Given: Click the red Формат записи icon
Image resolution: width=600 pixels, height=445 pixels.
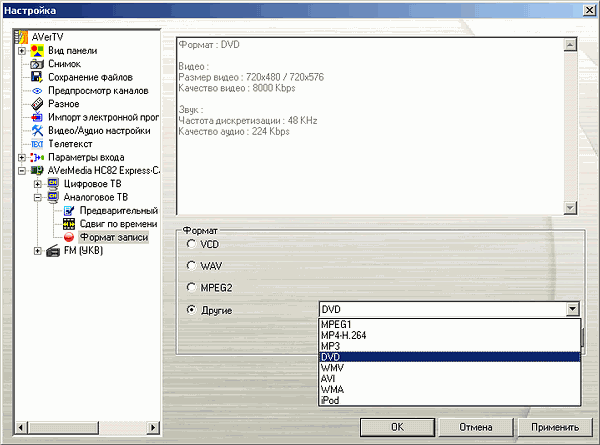Looking at the screenshot, I should pos(70,237).
